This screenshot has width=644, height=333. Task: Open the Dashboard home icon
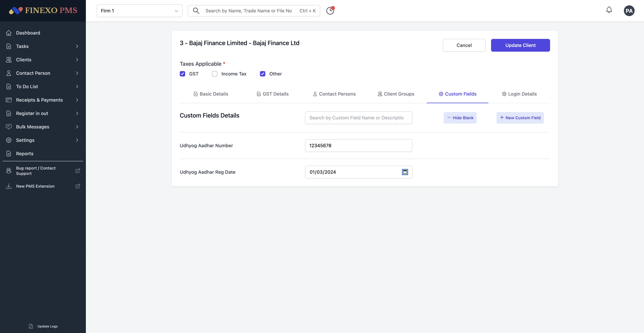[x=9, y=33]
